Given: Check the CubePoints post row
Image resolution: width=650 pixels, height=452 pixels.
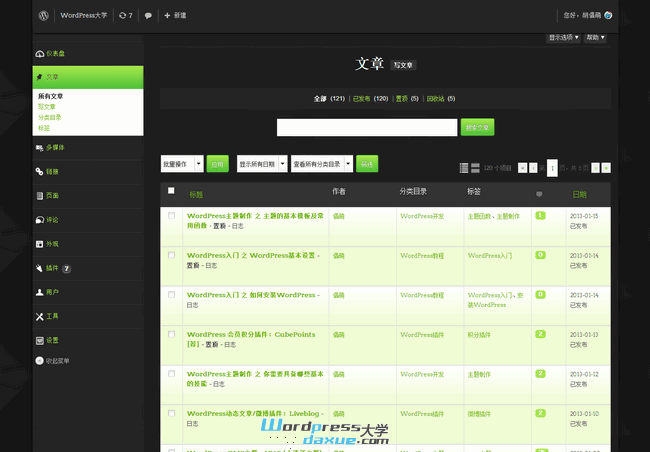Looking at the screenshot, I should pos(172,334).
